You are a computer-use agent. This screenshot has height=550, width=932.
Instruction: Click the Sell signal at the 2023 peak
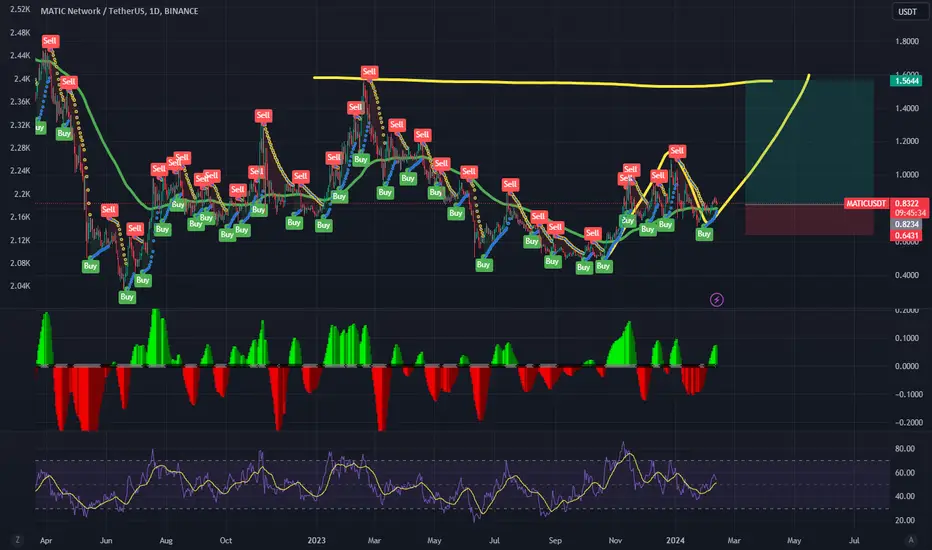point(369,72)
